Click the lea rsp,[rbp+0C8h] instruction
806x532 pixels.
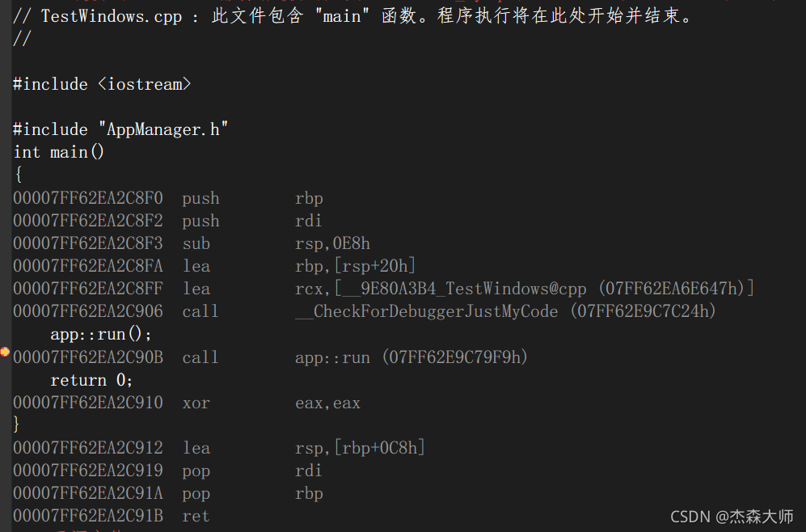coord(219,448)
